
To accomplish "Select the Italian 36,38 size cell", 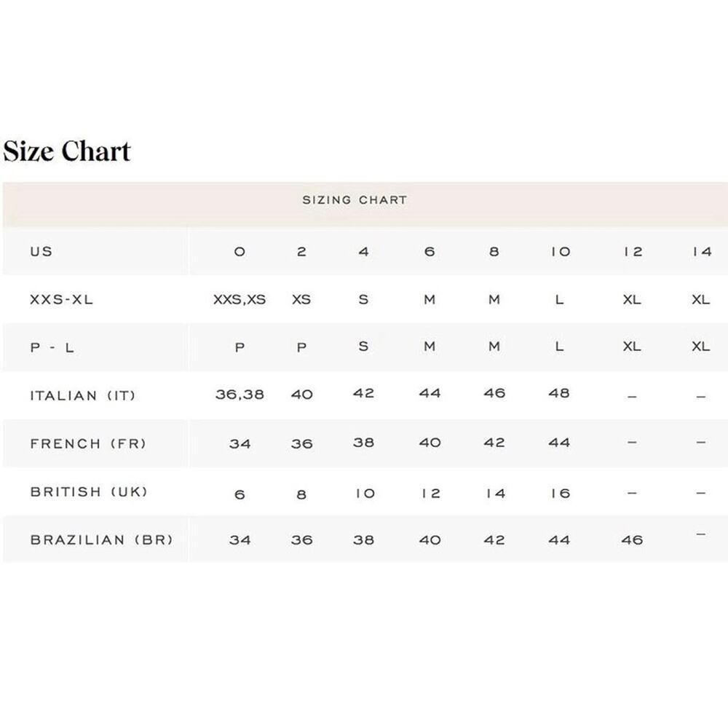I will (x=240, y=395).
